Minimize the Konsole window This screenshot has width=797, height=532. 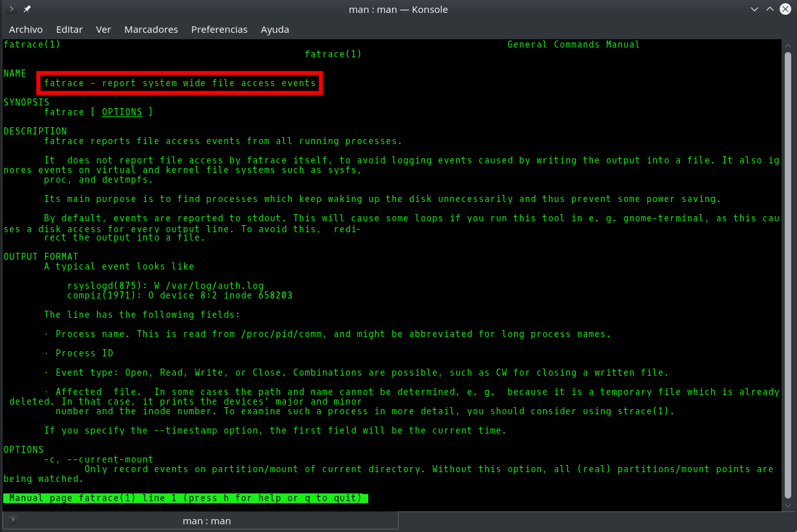tap(755, 10)
